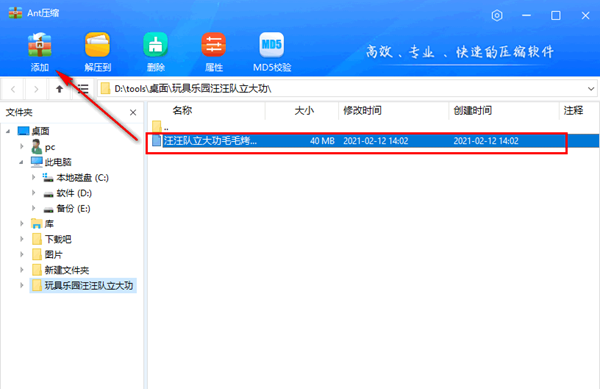Expand the 新建文件夹 node
Viewport: 600px width, 389px height.
22,270
